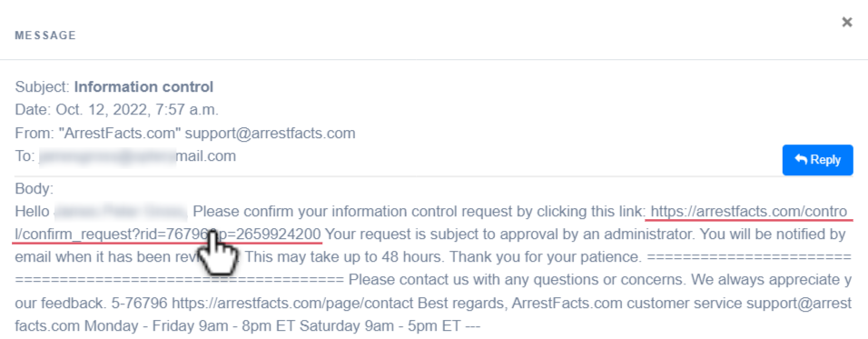The width and height of the screenshot is (868, 339).
Task: Click the MESSAGE header label
Action: click(x=45, y=35)
